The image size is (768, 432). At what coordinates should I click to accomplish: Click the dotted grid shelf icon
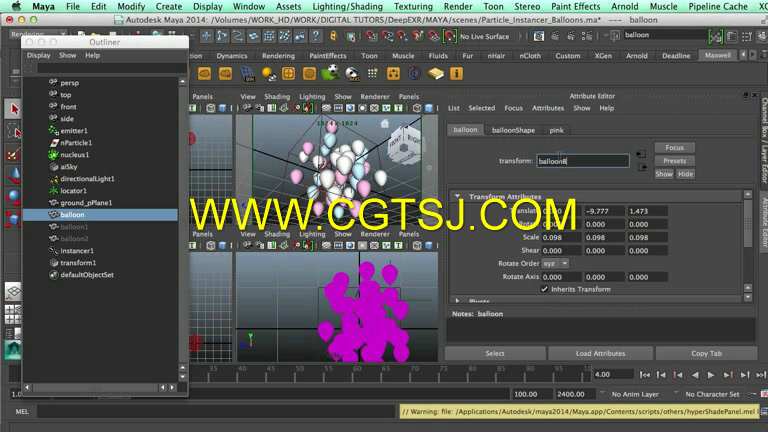(x=372, y=73)
